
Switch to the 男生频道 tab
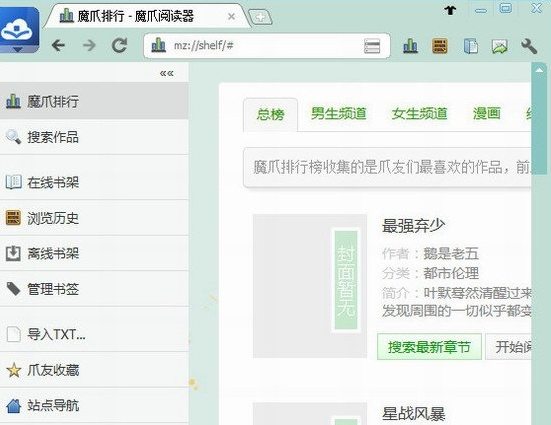coord(338,114)
